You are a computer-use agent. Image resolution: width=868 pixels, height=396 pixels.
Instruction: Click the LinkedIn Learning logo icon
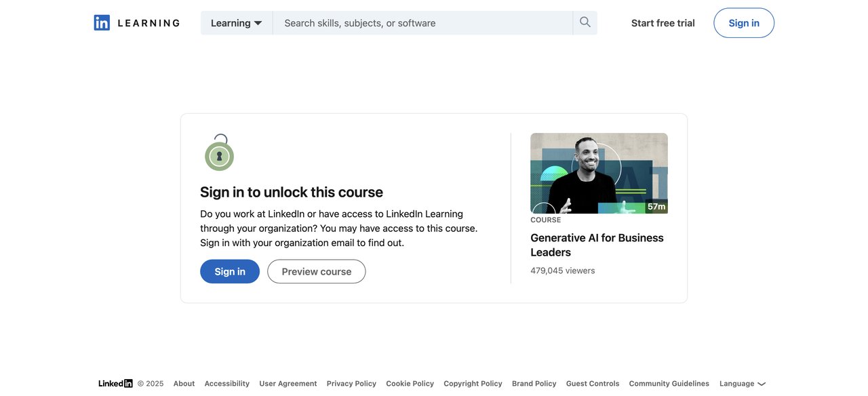(x=102, y=22)
